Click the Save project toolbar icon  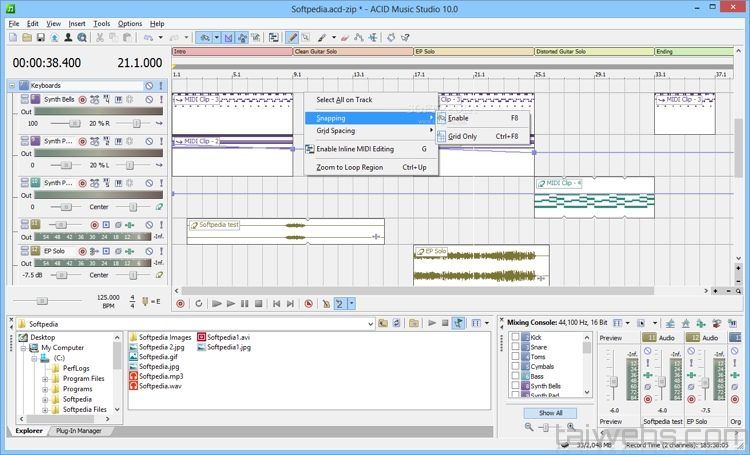coord(40,37)
